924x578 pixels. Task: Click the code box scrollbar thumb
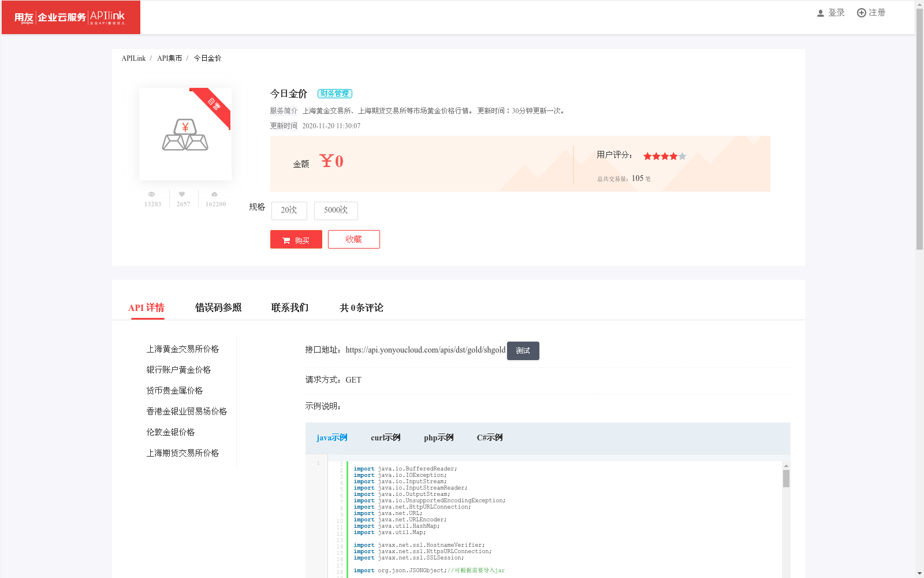click(786, 479)
